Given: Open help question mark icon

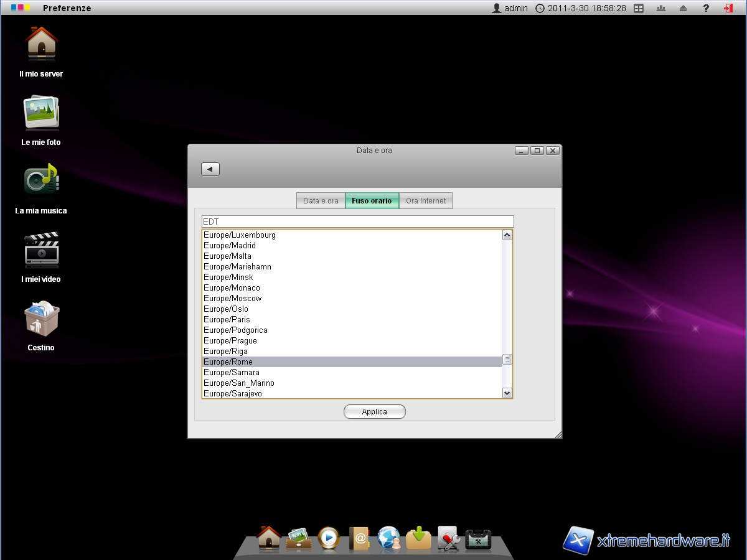Looking at the screenshot, I should click(706, 8).
